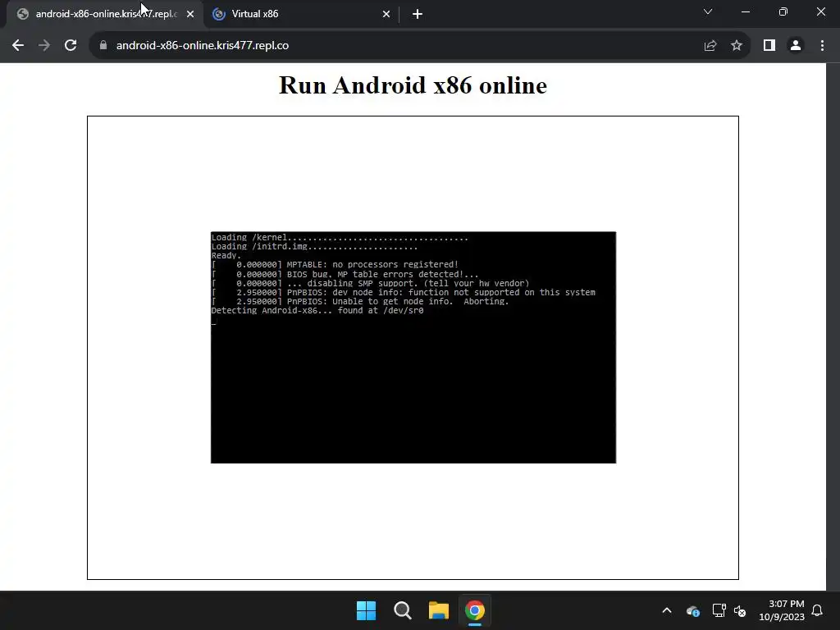
Task: Click the 'Unable to get node info' line
Action: pos(360,302)
